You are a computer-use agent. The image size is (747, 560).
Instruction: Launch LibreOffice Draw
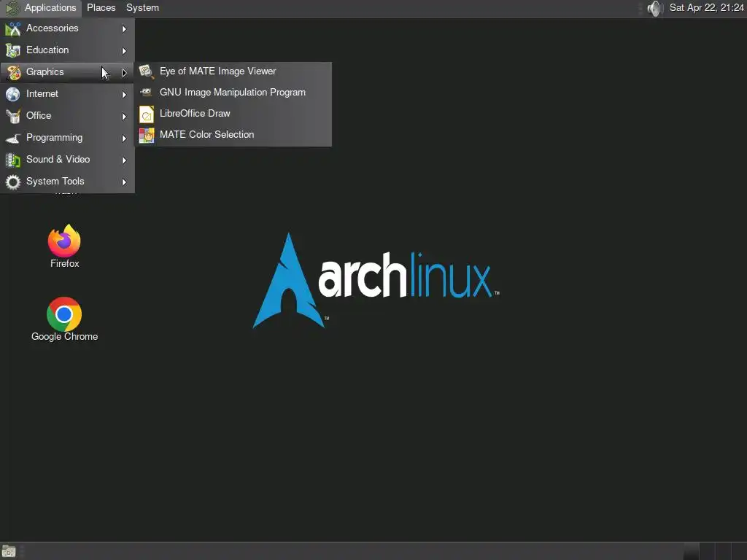(233, 114)
